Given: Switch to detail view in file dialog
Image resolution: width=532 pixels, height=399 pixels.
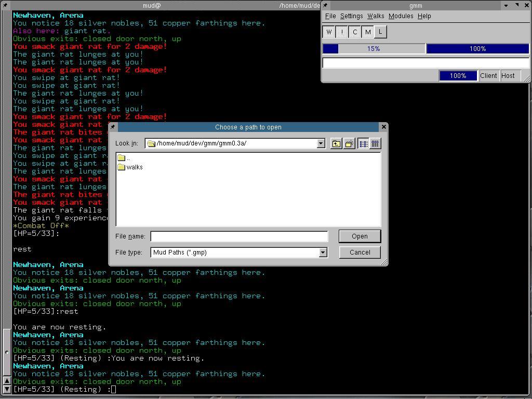Looking at the screenshot, I should point(375,143).
